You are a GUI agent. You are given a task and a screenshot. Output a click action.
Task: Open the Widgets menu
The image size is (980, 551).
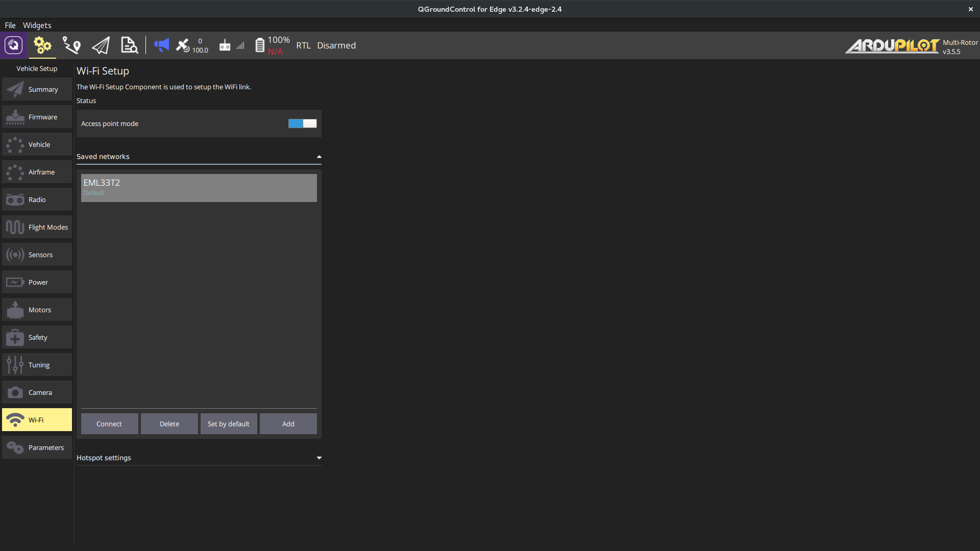point(37,26)
